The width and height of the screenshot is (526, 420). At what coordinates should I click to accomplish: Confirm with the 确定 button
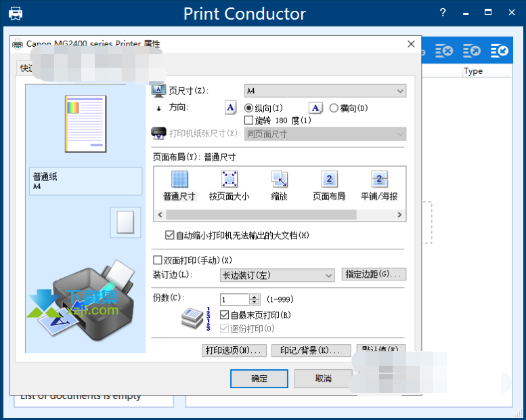(259, 379)
